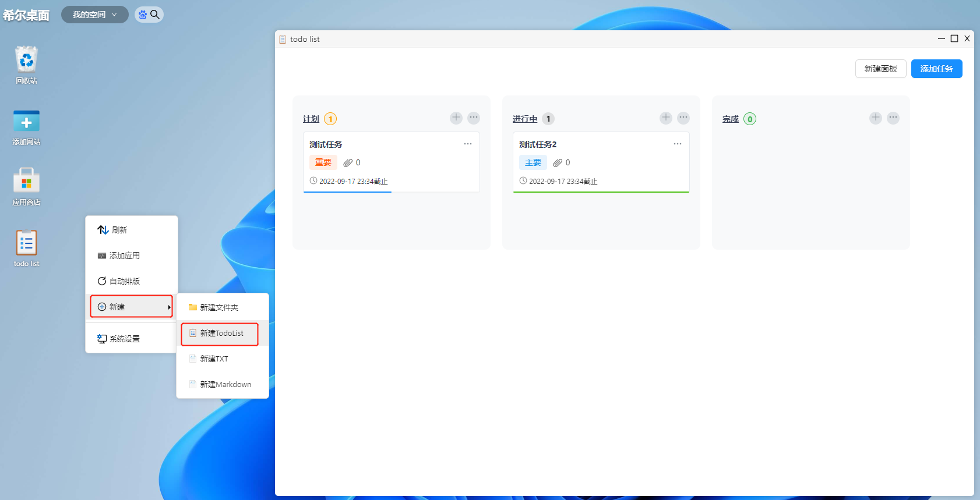Open the Recycle Bin desktop icon
Screen dimensions: 980x500
[26, 64]
